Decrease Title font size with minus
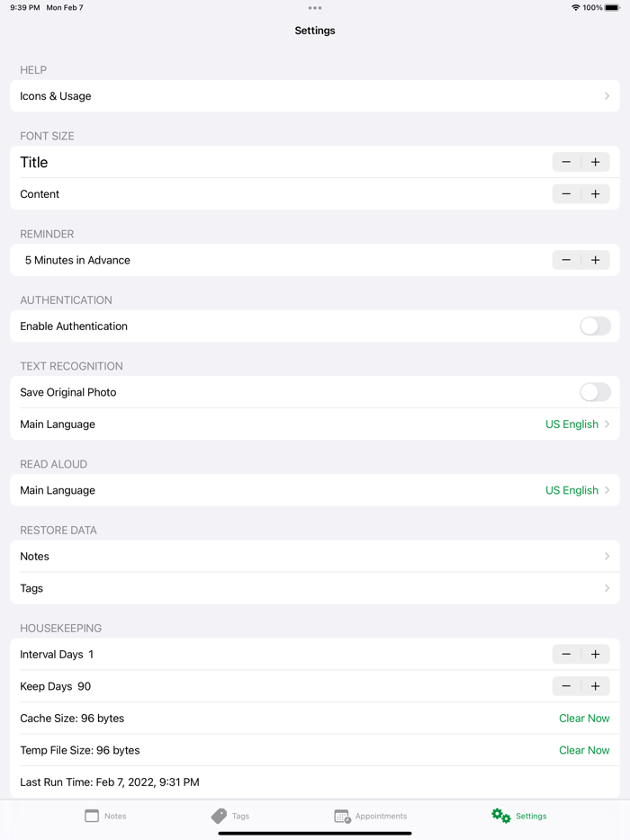 [566, 162]
